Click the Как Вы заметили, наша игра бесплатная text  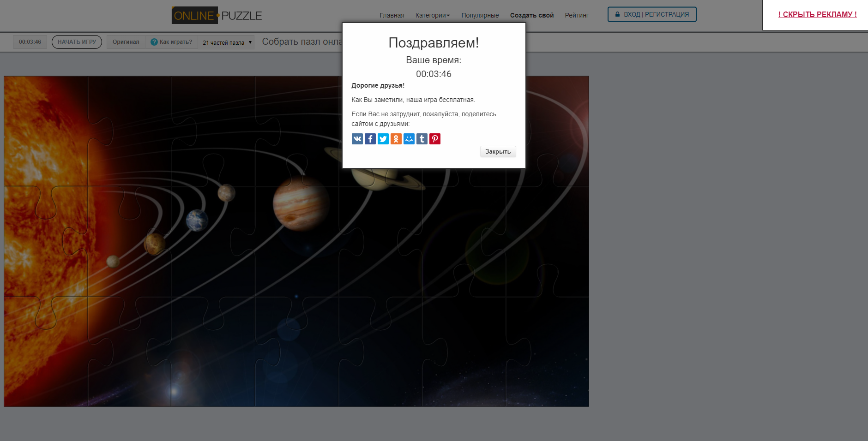point(413,100)
